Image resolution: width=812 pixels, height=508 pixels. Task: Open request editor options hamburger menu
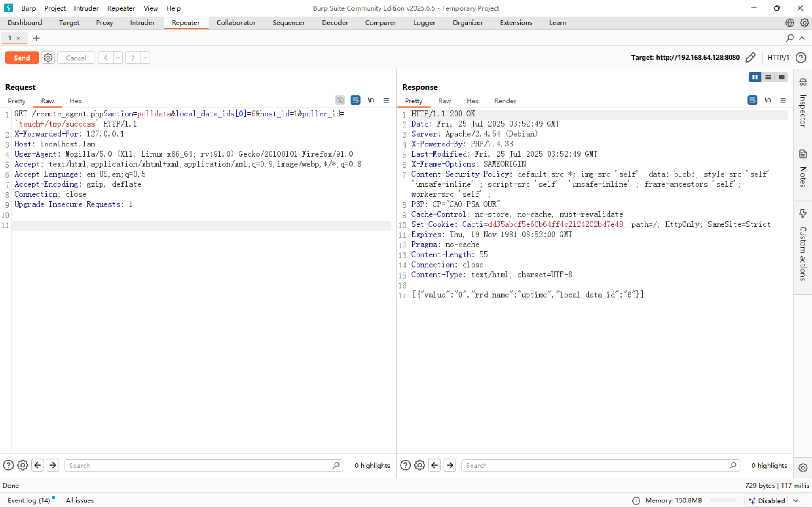pyautogui.click(x=386, y=100)
